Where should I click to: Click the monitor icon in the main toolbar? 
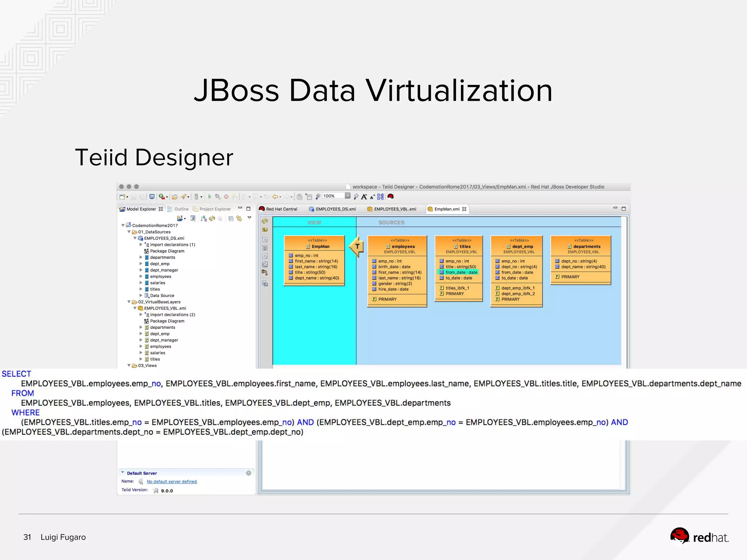[x=152, y=197]
